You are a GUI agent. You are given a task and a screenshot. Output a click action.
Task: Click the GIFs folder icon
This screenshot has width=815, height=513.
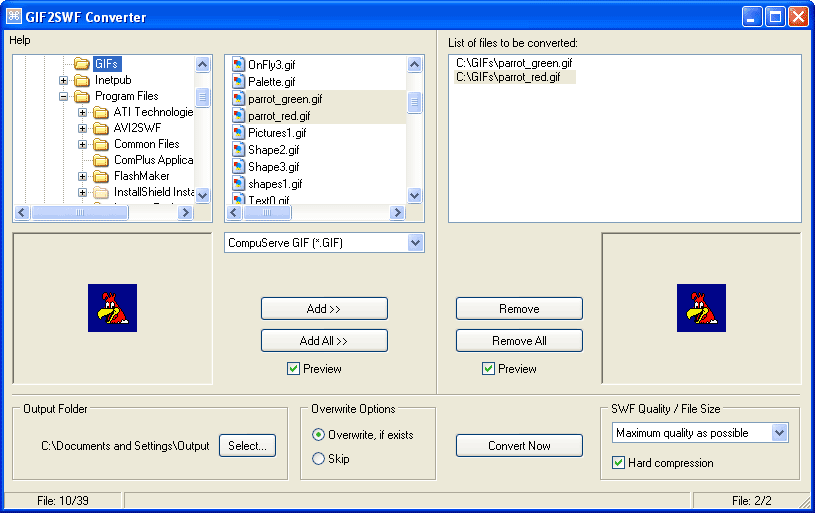click(x=82, y=64)
